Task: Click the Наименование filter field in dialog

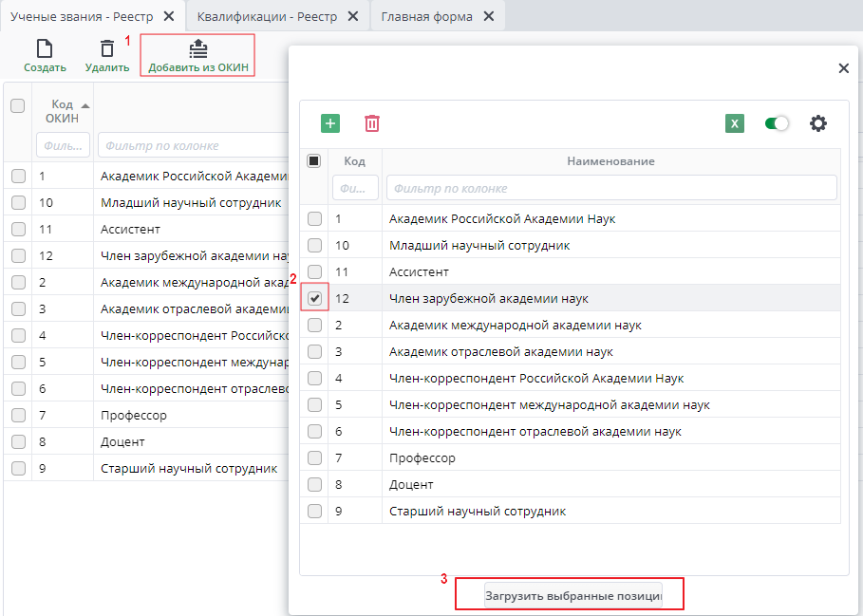Action: [x=611, y=188]
